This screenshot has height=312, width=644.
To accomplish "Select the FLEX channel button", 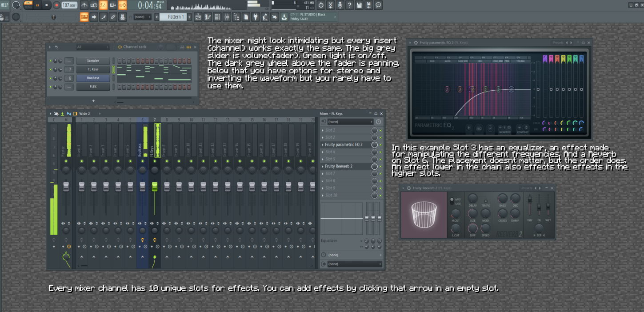I will 93,87.
